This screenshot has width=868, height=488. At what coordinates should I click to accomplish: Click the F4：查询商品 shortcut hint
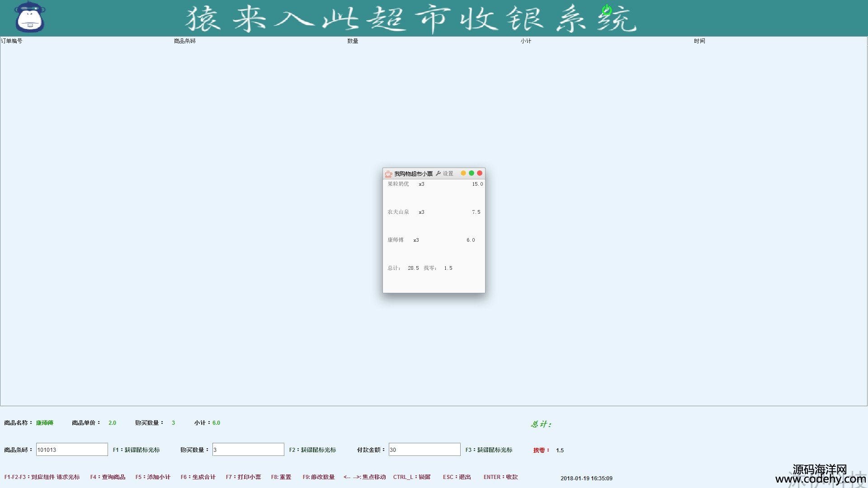[x=108, y=477]
